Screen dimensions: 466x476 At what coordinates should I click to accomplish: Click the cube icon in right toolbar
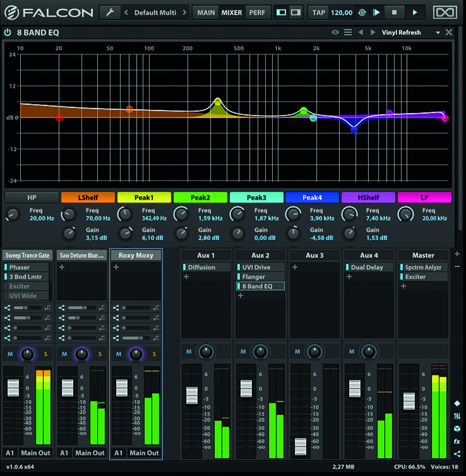tap(457, 429)
